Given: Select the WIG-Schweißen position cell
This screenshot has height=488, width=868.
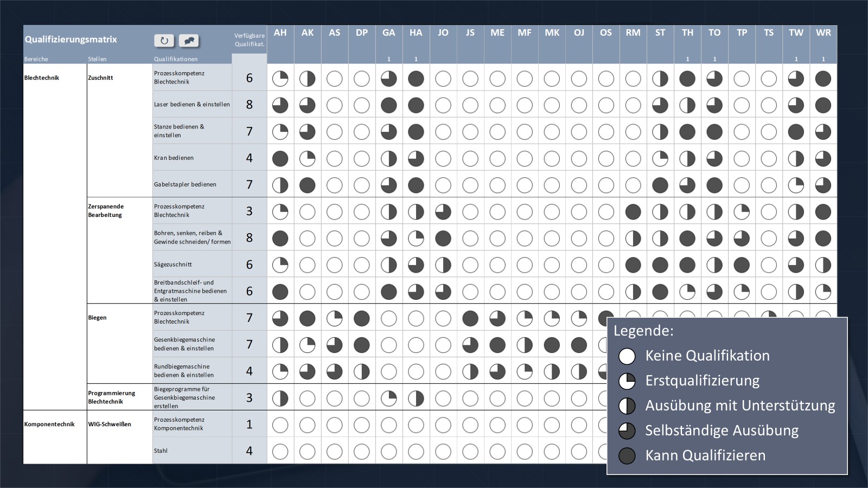Looking at the screenshot, I should click(x=110, y=424).
